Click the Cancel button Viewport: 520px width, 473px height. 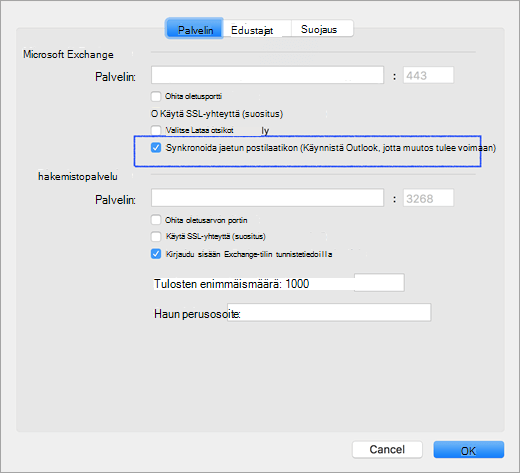(387, 450)
